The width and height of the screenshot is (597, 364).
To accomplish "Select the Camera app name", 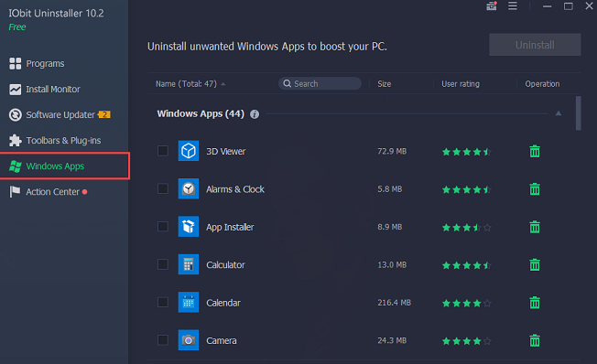I will point(222,340).
